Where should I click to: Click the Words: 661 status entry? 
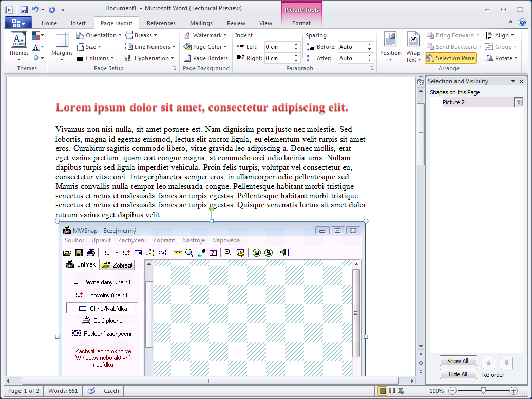(x=63, y=391)
